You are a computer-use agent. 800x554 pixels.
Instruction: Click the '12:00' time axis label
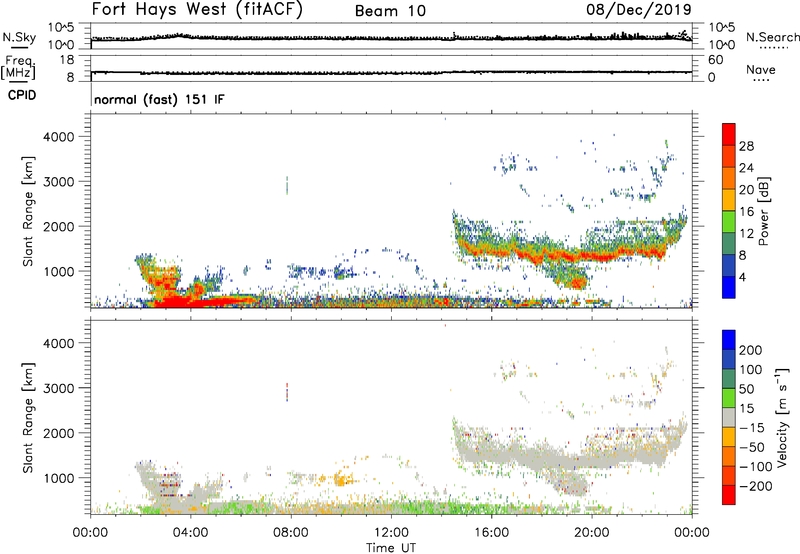(x=391, y=533)
